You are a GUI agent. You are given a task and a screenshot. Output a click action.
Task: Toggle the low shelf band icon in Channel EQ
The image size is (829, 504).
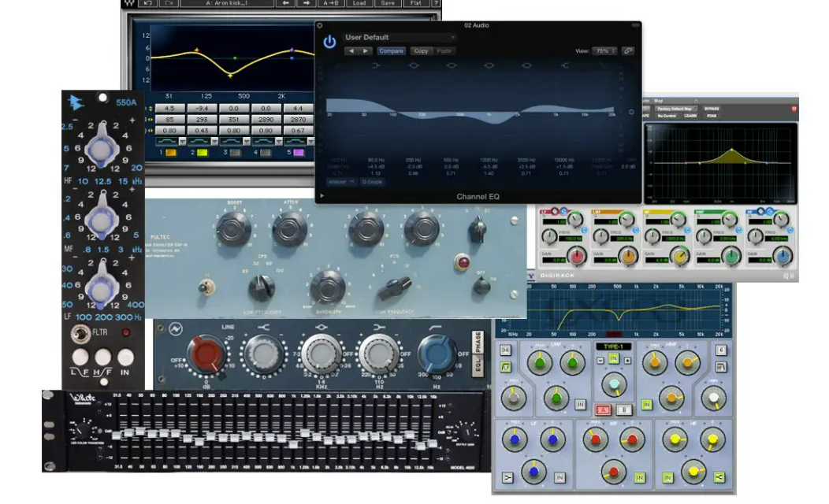pyautogui.click(x=376, y=65)
